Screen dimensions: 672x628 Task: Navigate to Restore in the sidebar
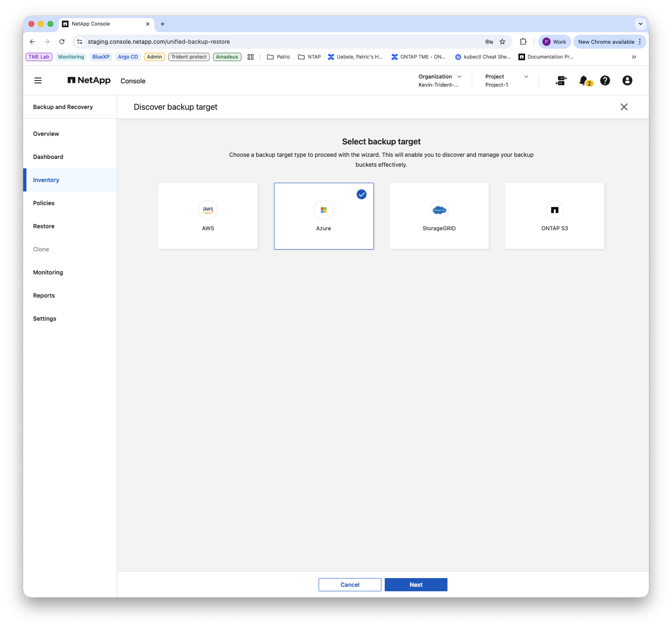click(x=70, y=226)
